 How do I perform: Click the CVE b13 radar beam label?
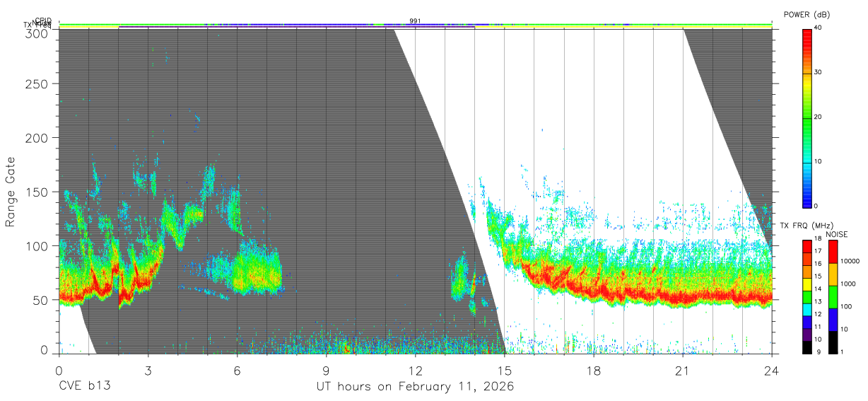click(x=84, y=387)
